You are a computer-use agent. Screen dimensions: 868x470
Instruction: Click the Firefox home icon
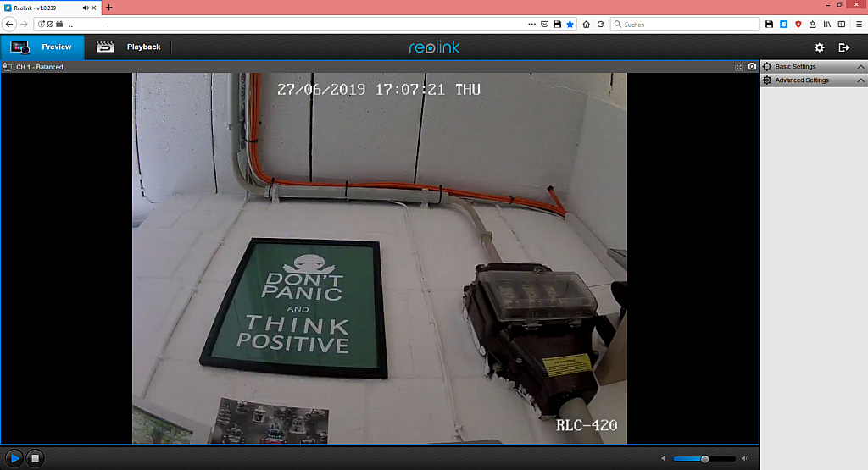point(587,25)
